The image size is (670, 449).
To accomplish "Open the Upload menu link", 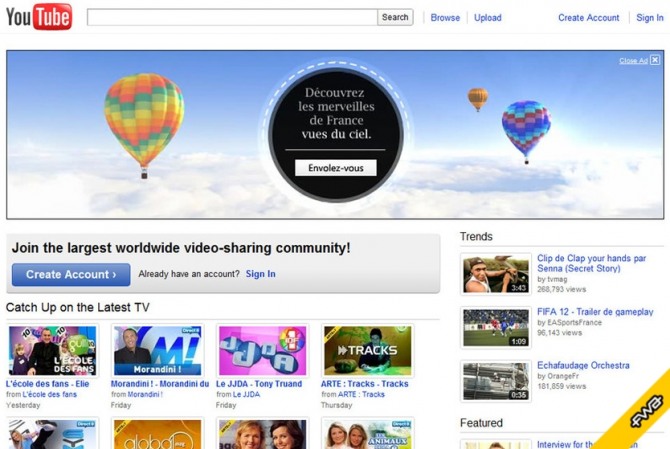I will 488,17.
